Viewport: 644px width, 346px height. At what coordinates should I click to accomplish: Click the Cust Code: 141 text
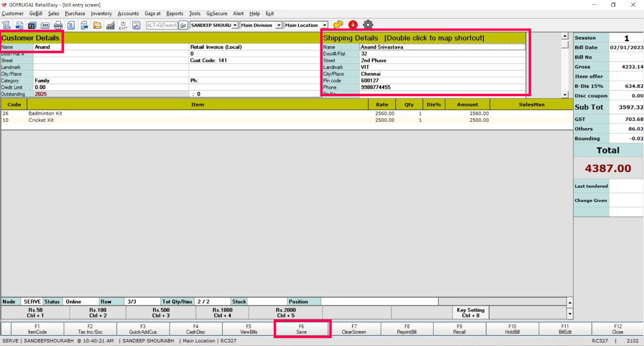click(209, 60)
